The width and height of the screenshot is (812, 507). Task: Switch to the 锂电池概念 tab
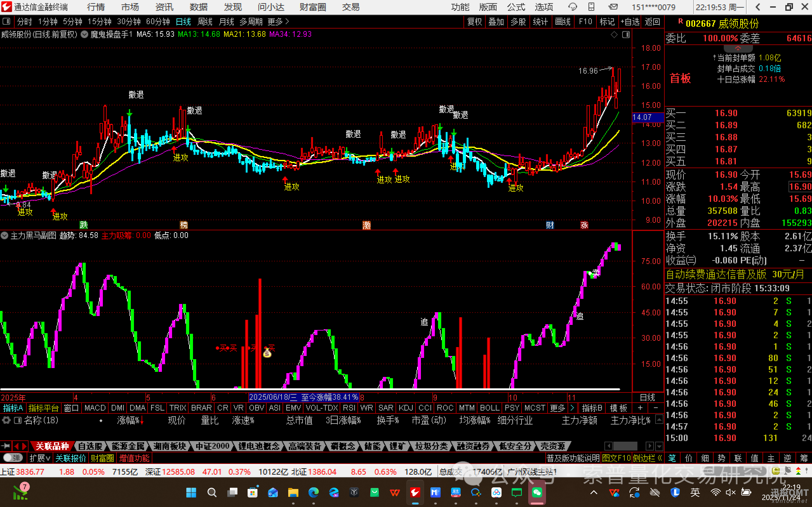coord(259,446)
